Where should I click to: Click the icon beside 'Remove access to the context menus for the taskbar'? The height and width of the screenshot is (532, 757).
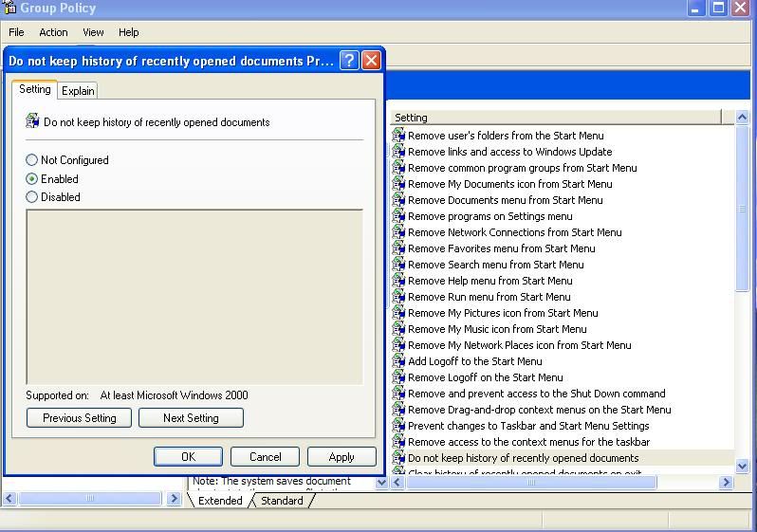tap(398, 441)
